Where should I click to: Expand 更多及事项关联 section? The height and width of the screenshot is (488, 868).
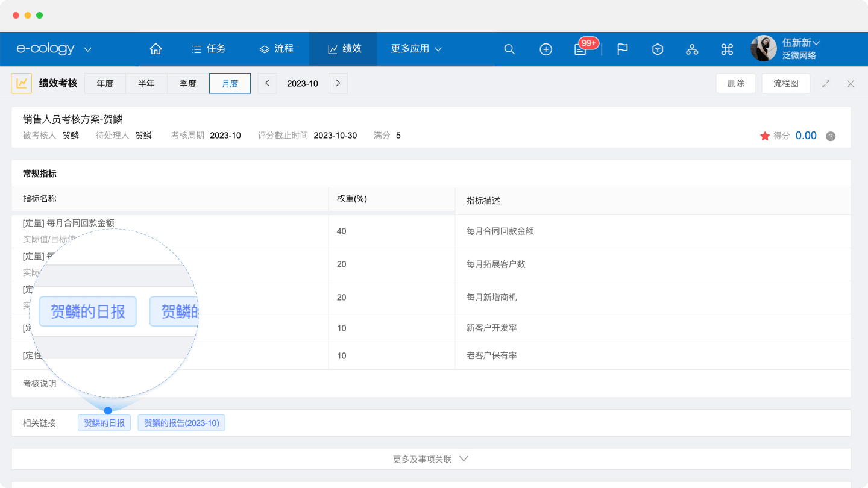click(x=430, y=459)
